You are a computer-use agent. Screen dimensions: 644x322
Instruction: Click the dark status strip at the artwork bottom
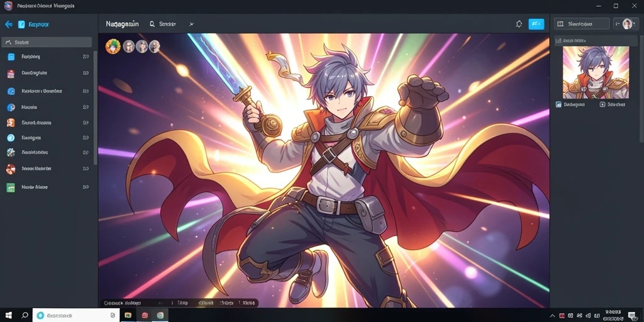pos(179,303)
